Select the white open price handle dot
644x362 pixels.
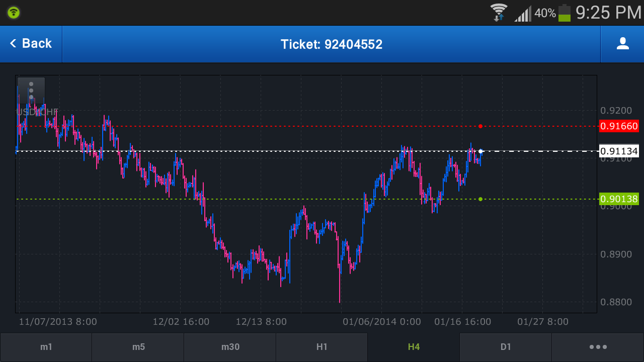(x=480, y=151)
